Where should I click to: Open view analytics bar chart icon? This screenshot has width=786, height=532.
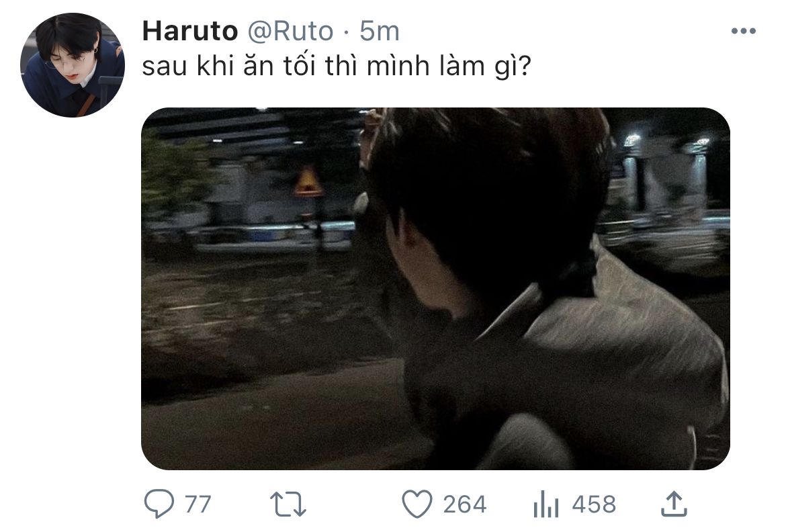(x=546, y=504)
